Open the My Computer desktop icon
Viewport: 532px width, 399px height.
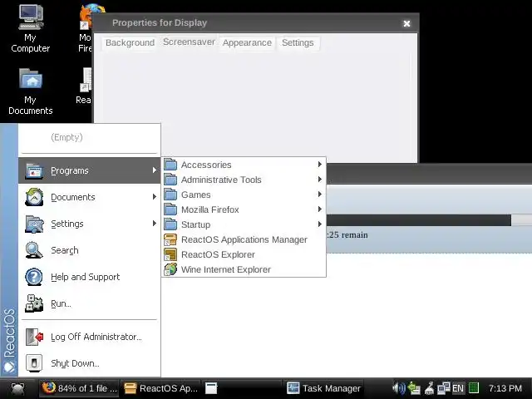coord(31,28)
